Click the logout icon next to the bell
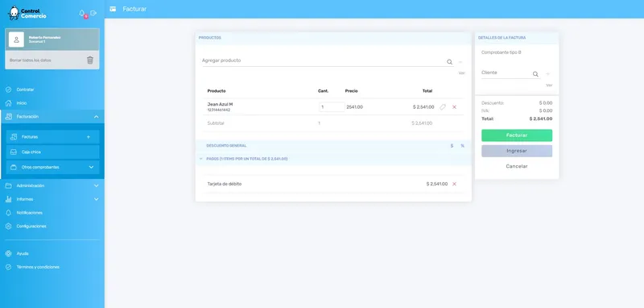The height and width of the screenshot is (308, 644). [93, 13]
